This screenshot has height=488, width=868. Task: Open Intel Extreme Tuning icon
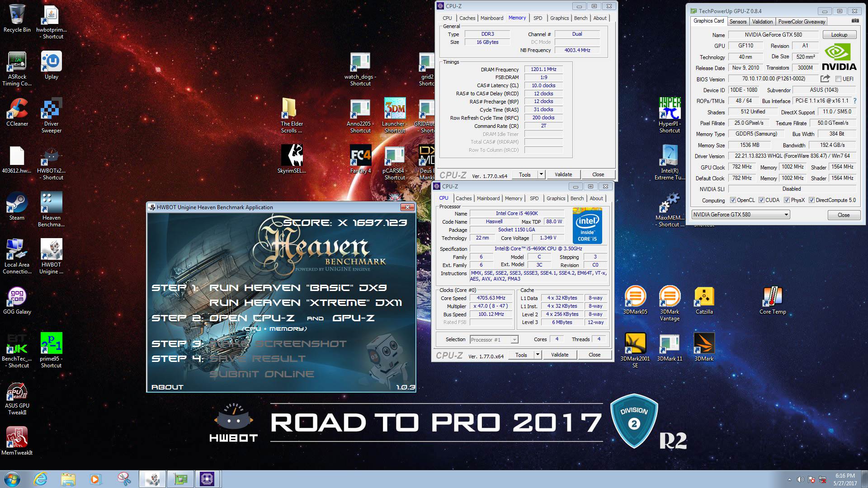[x=670, y=163]
